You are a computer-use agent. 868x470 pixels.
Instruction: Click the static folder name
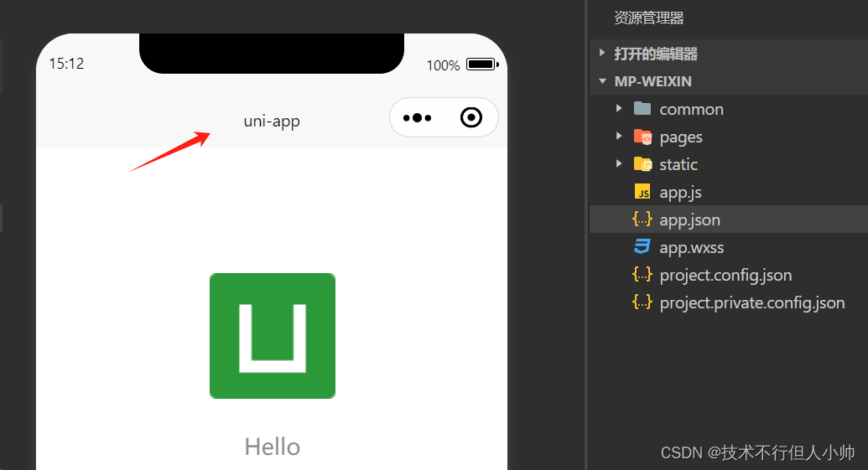678,164
